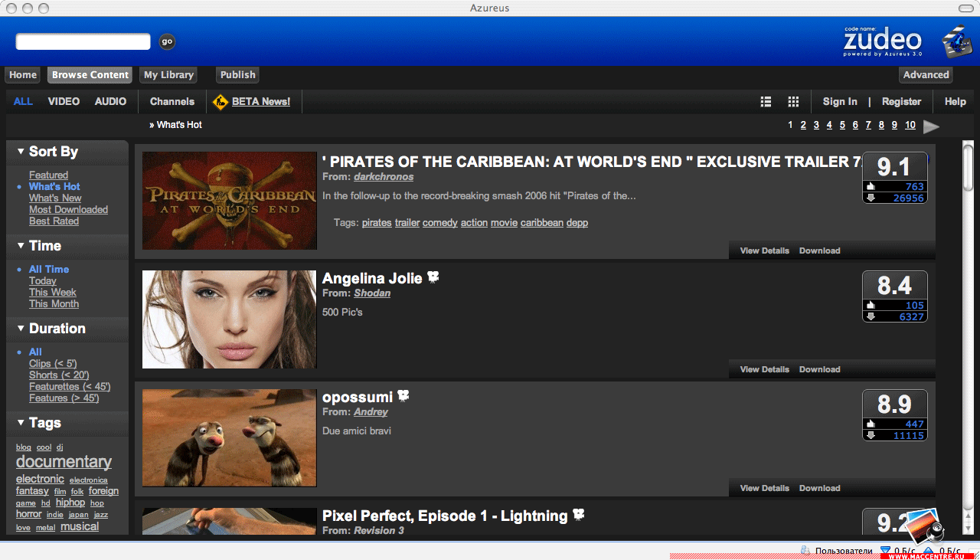Download the Angelina Jolie item

click(x=819, y=369)
